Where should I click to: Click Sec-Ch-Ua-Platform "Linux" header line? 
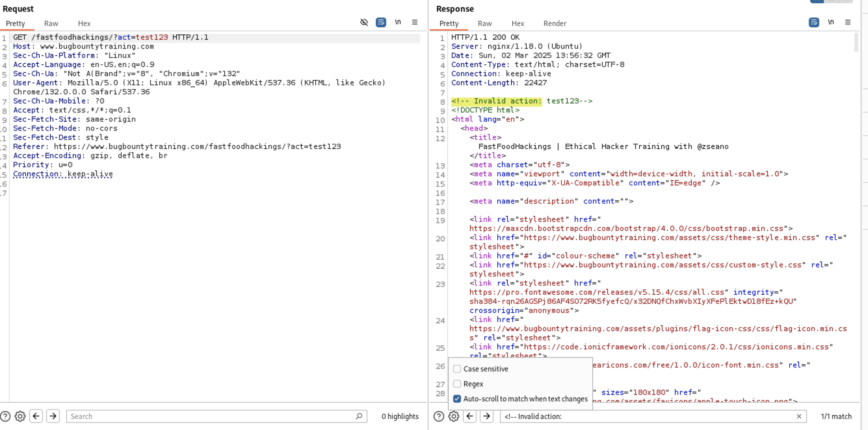[74, 55]
